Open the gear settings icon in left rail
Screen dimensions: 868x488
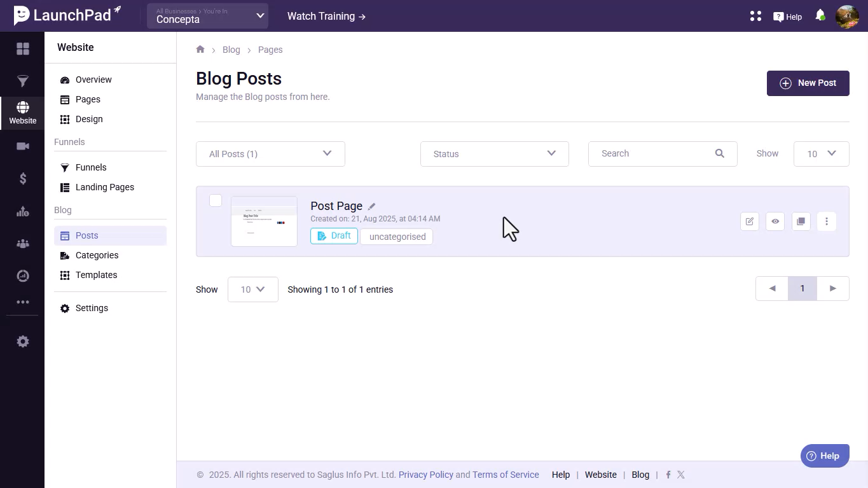[x=23, y=342]
